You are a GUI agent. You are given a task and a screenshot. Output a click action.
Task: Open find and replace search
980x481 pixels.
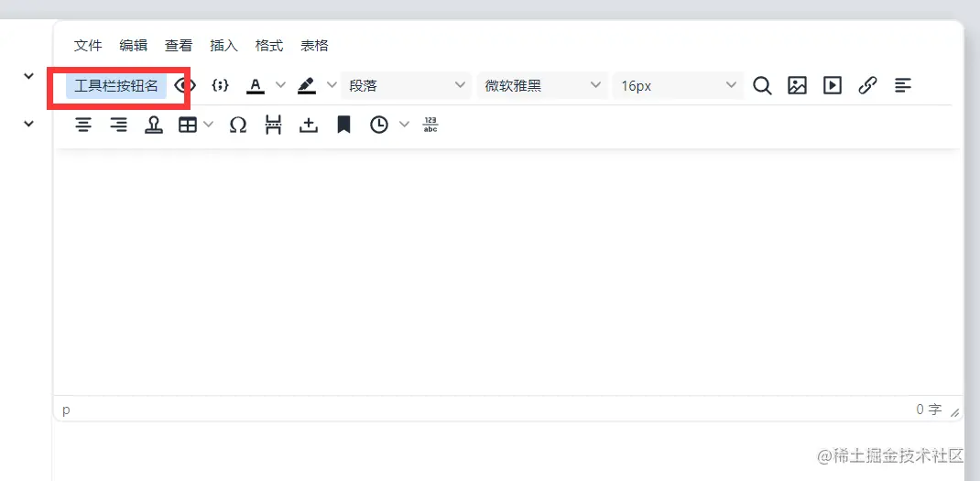(762, 86)
